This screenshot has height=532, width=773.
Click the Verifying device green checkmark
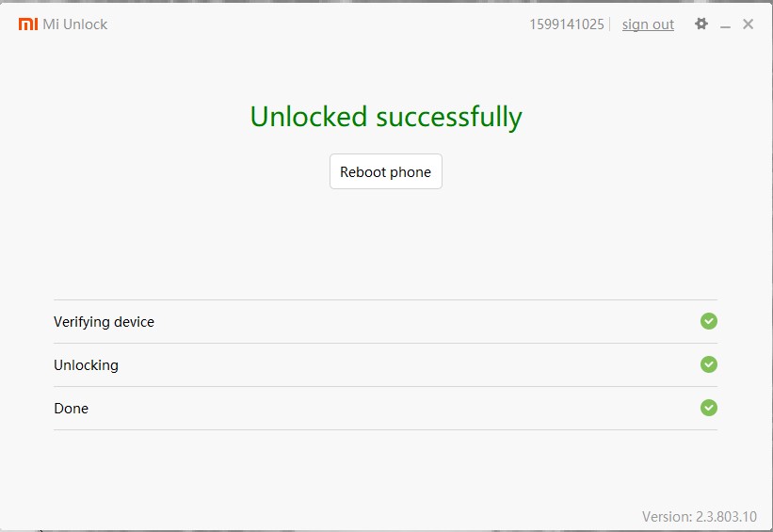pos(708,321)
